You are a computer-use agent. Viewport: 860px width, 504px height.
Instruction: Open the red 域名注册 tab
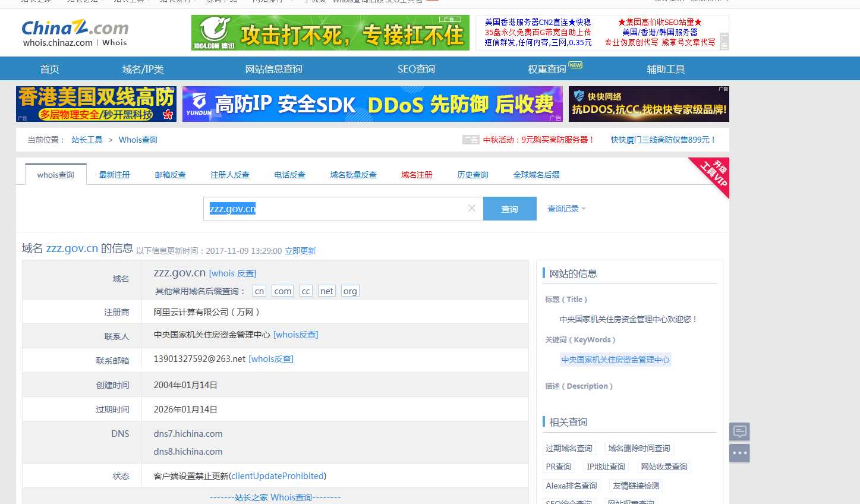[417, 175]
